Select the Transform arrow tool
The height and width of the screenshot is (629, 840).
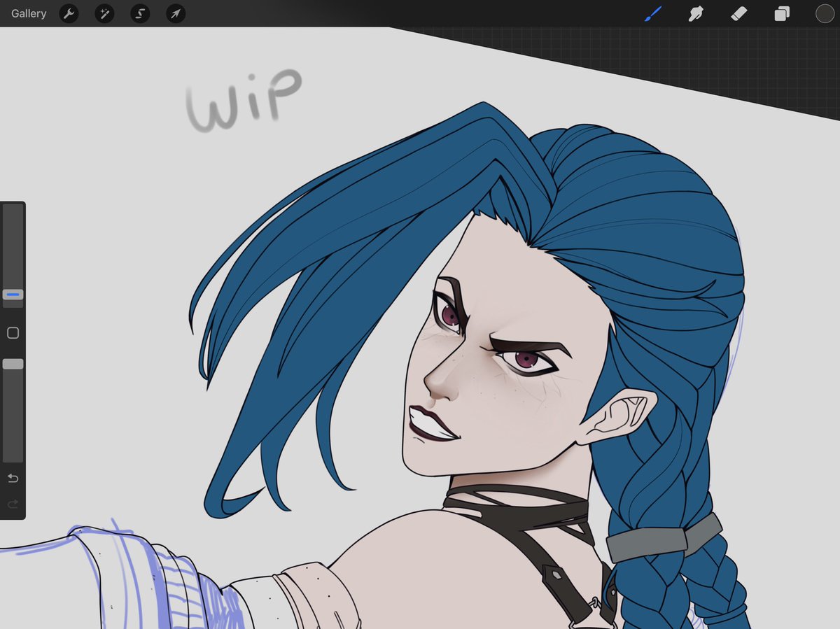(175, 13)
